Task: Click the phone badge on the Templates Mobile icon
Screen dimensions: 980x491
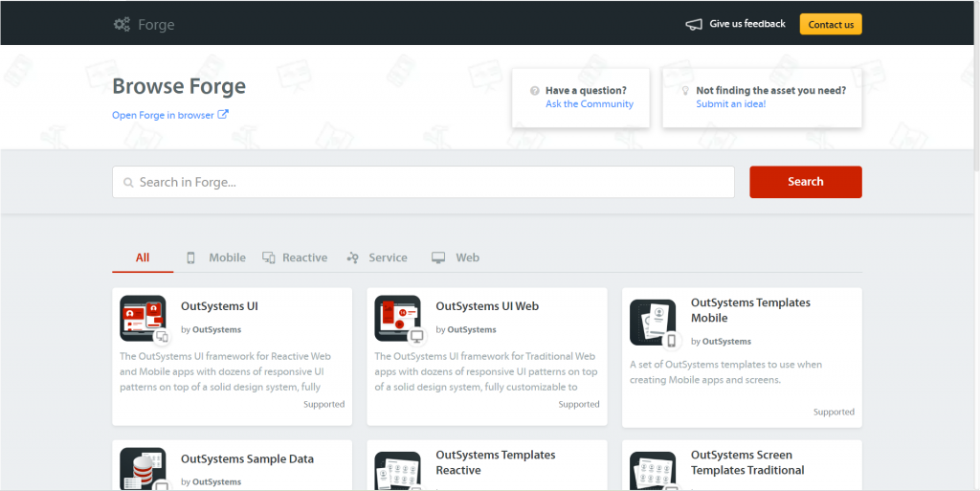Action: point(672,341)
